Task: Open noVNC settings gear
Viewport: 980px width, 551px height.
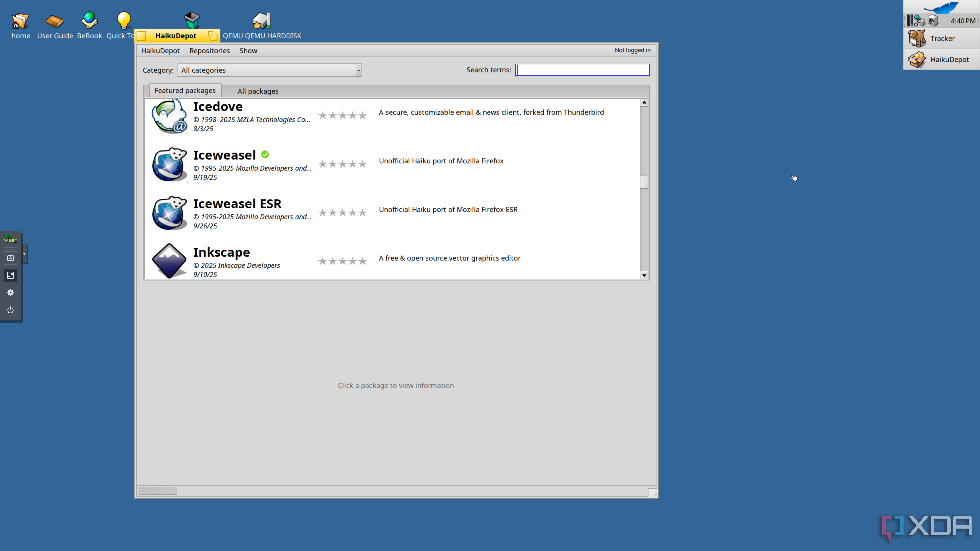Action: point(10,293)
